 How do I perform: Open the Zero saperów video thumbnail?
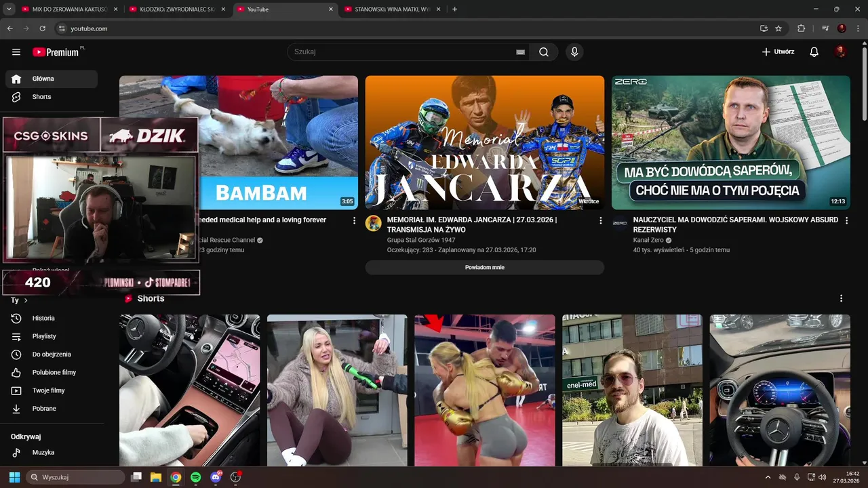(731, 142)
